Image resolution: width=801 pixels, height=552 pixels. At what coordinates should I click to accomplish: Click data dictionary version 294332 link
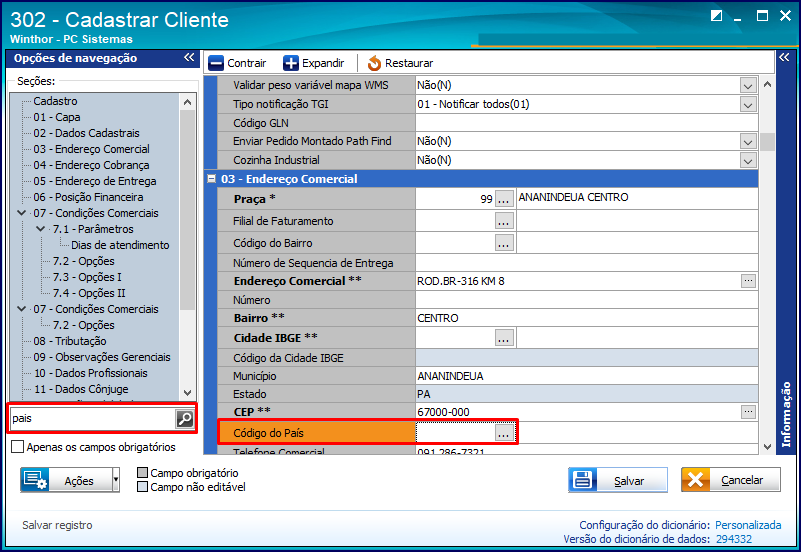pyautogui.click(x=734, y=539)
